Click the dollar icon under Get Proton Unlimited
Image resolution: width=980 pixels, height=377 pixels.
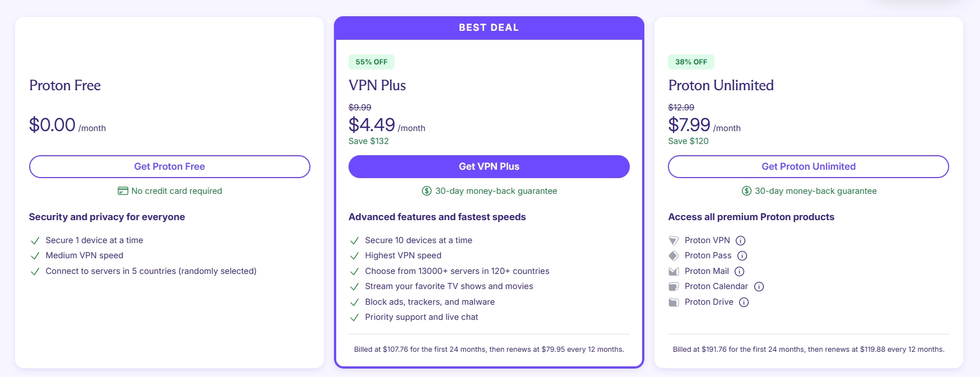pyautogui.click(x=746, y=191)
